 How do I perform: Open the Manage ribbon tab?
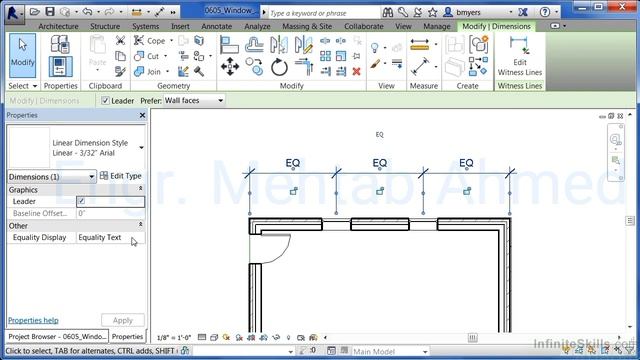coord(437,26)
